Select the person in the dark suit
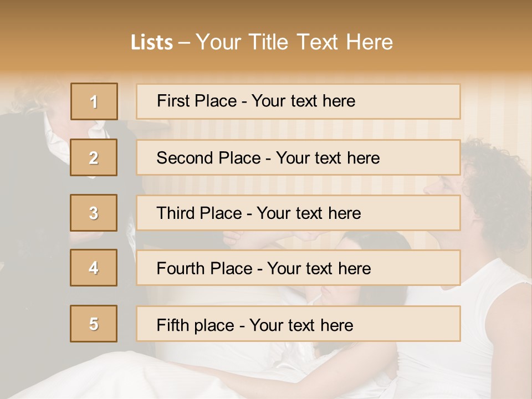This screenshot has height=399, width=532. point(28,166)
